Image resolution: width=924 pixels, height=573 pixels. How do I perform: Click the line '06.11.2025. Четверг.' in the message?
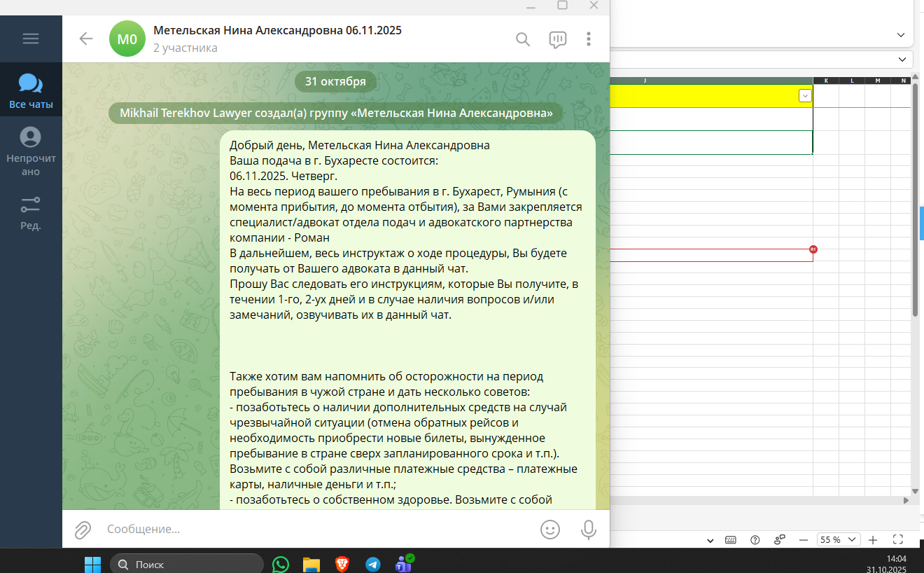click(284, 177)
